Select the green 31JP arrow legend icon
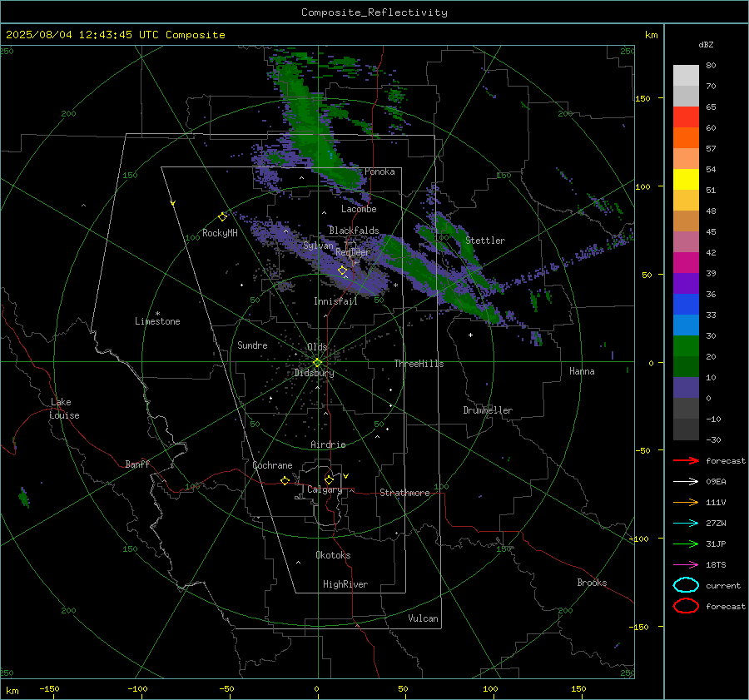Screen dimensions: 749x700 [x=686, y=544]
